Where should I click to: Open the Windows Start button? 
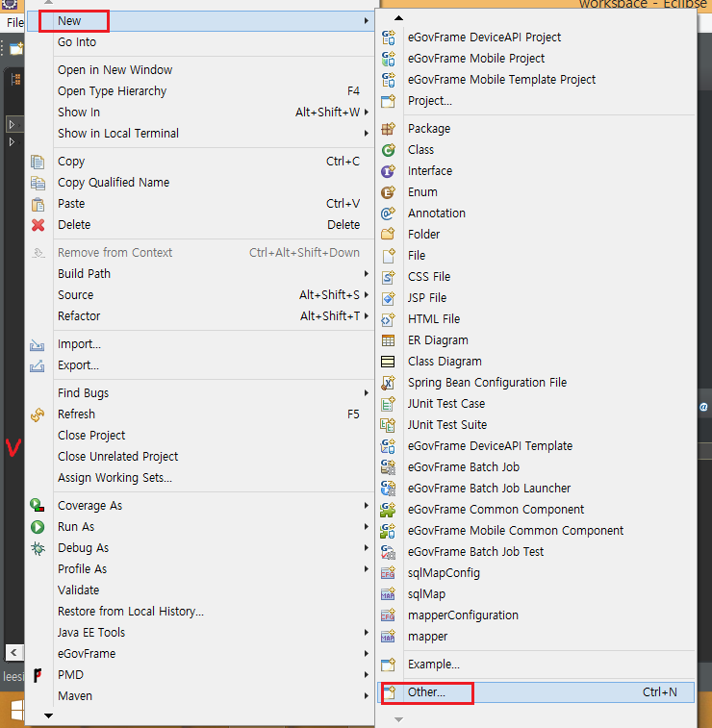tap(16, 710)
